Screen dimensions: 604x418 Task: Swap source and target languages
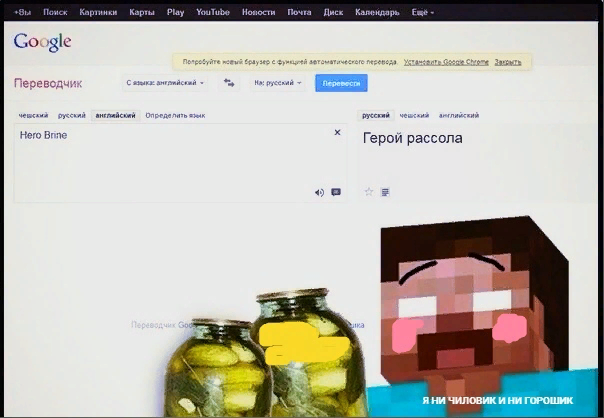(229, 83)
